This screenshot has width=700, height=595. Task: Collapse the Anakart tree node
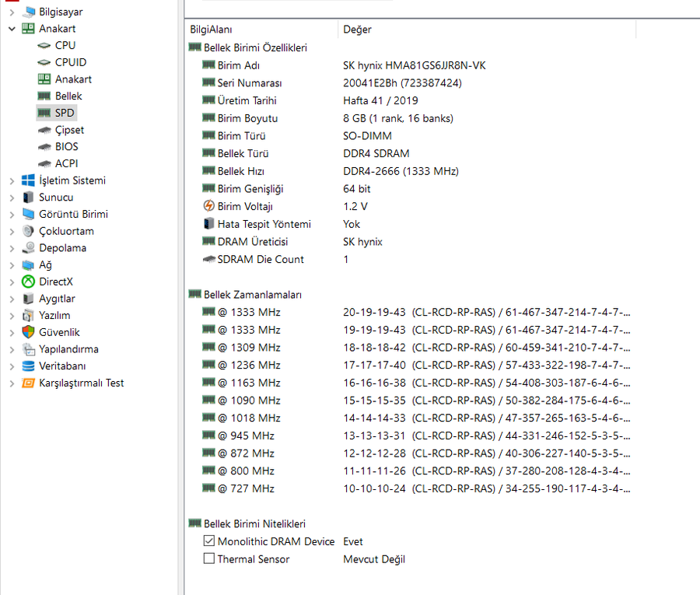point(12,29)
